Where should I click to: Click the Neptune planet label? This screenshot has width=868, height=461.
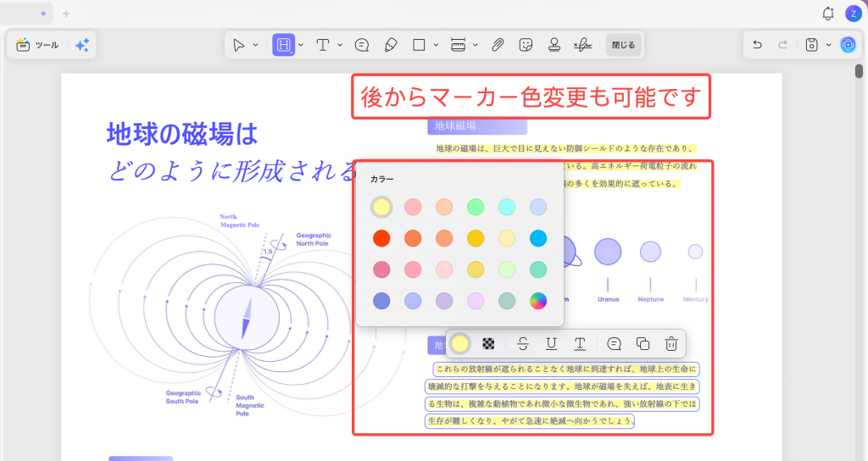(650, 299)
